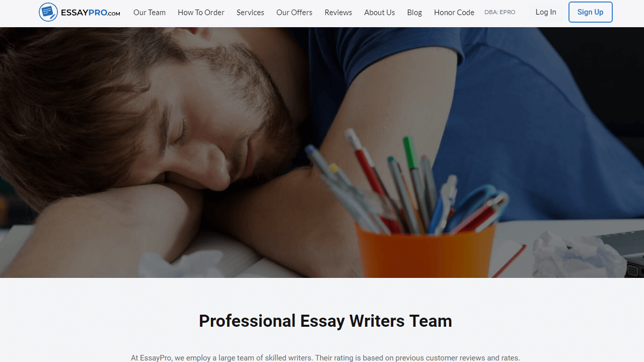644x362 pixels.
Task: Click the DBA: EPRO label
Action: 499,12
